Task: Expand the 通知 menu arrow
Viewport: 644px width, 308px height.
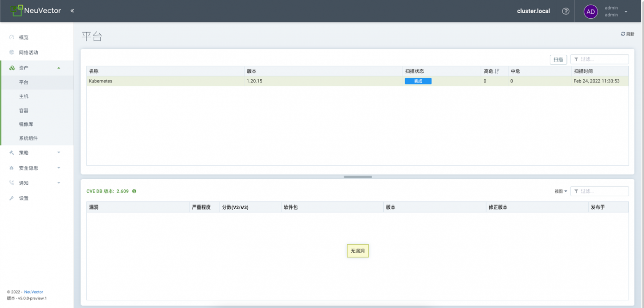Action: pyautogui.click(x=59, y=183)
